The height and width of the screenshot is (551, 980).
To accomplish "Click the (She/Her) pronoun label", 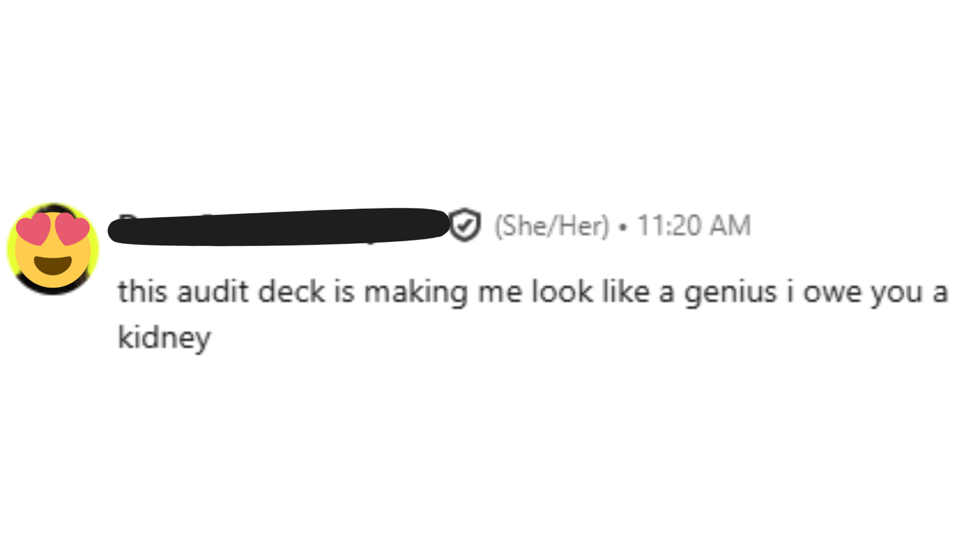I will coord(551,226).
